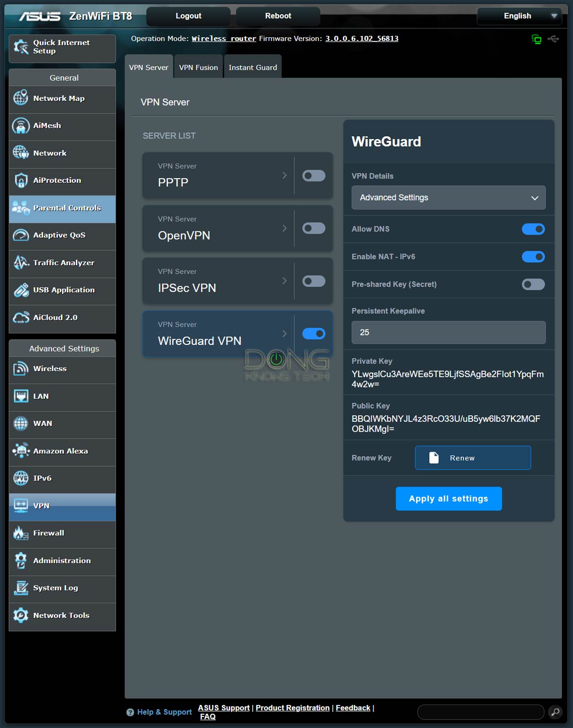Click the green network status icon
Screen dimensions: 573x728
tap(537, 39)
